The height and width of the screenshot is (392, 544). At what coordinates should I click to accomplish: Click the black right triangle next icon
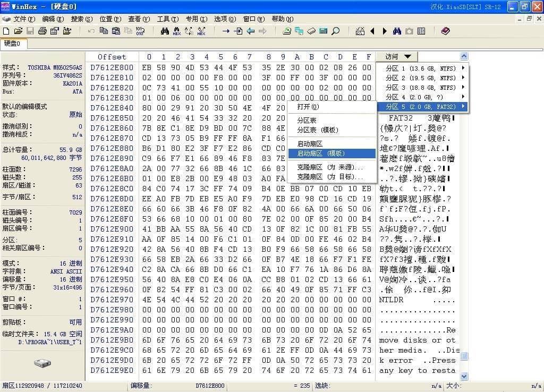385,31
